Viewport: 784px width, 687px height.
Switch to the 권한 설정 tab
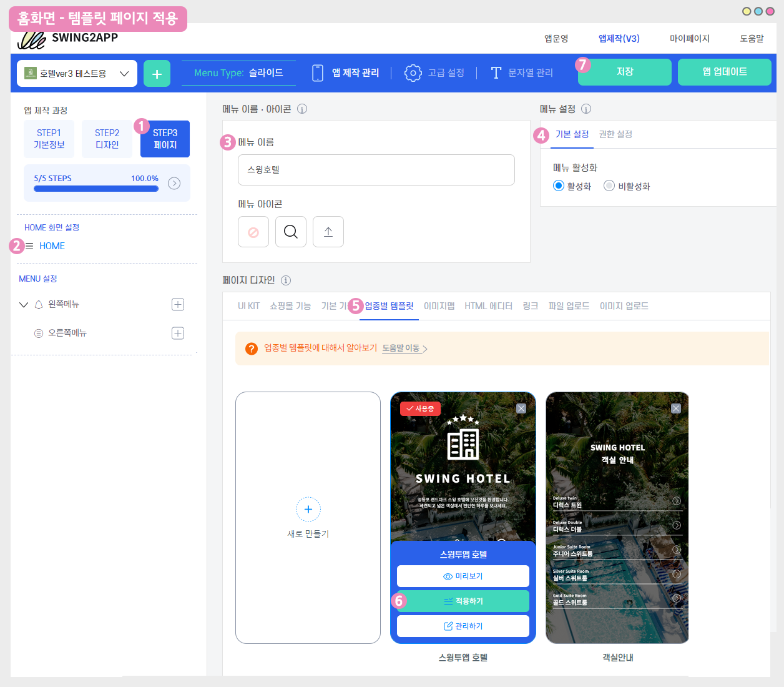click(x=615, y=134)
